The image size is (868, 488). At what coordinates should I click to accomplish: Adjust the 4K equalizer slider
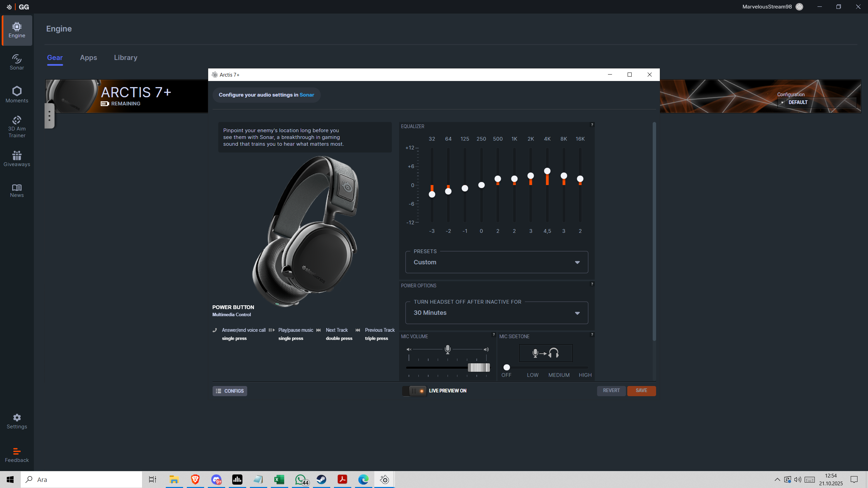tap(547, 171)
